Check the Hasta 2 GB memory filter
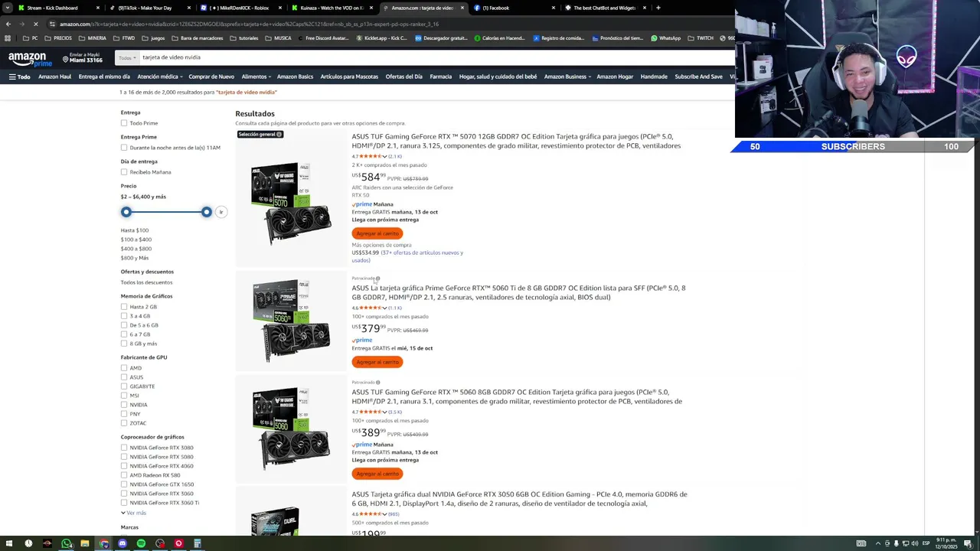This screenshot has width=980, height=551. [124, 307]
